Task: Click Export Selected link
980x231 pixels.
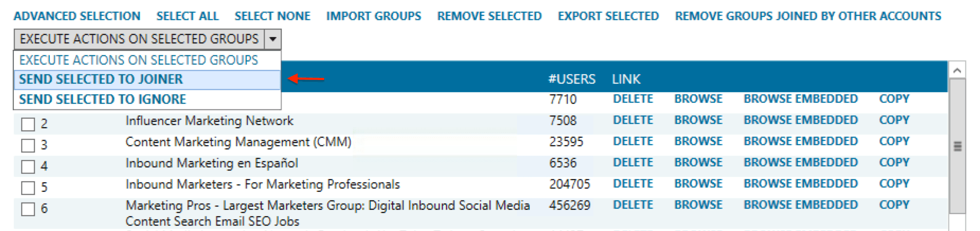Action: coord(608,16)
